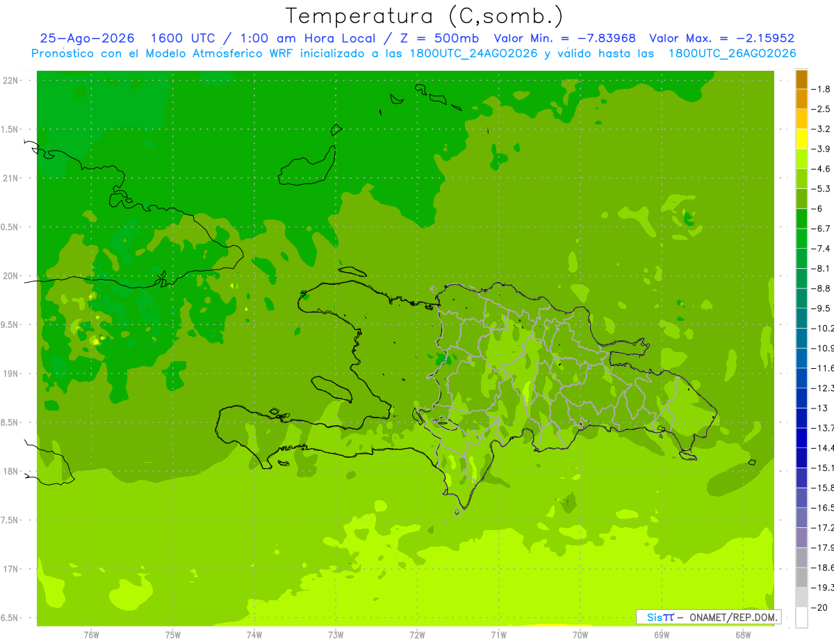Click the "-3.2" colorbar label
The height and width of the screenshot is (644, 834).
click(x=821, y=129)
